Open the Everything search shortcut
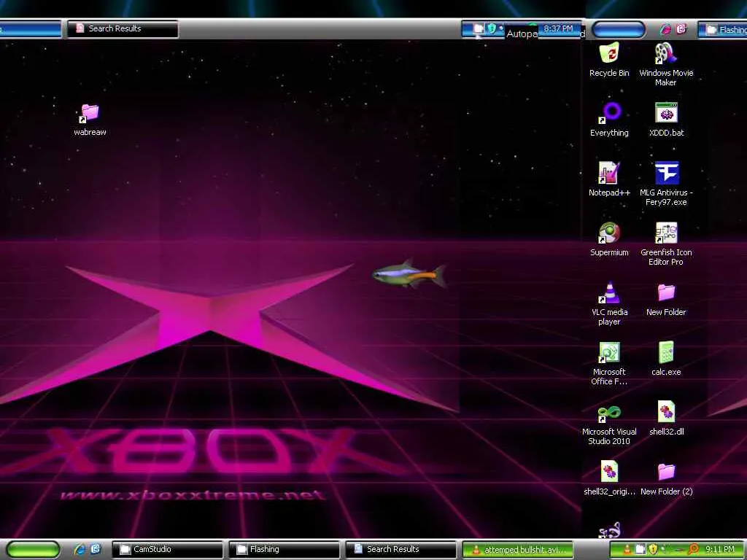Viewport: 747px width, 560px height. [x=609, y=120]
